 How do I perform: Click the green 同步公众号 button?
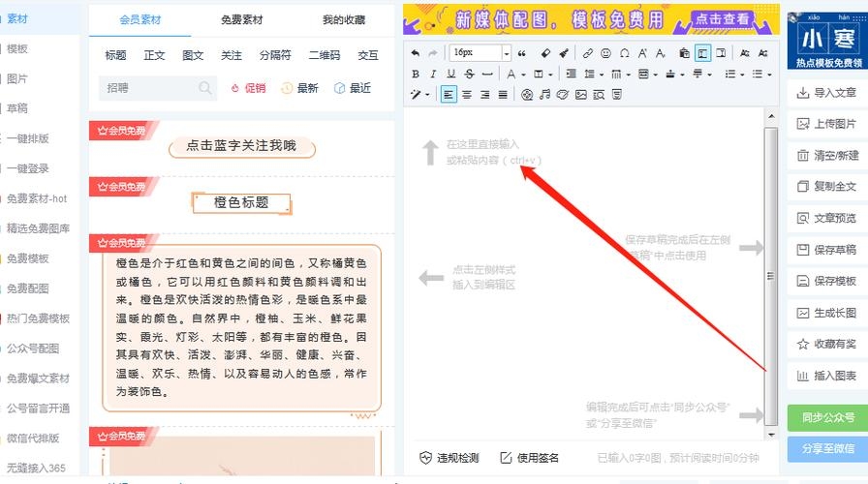click(x=827, y=417)
